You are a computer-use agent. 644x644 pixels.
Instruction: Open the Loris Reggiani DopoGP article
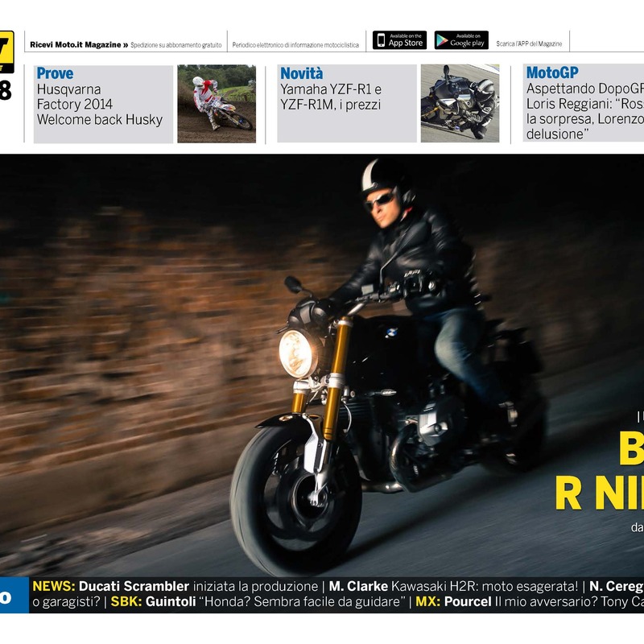[x=585, y=112]
